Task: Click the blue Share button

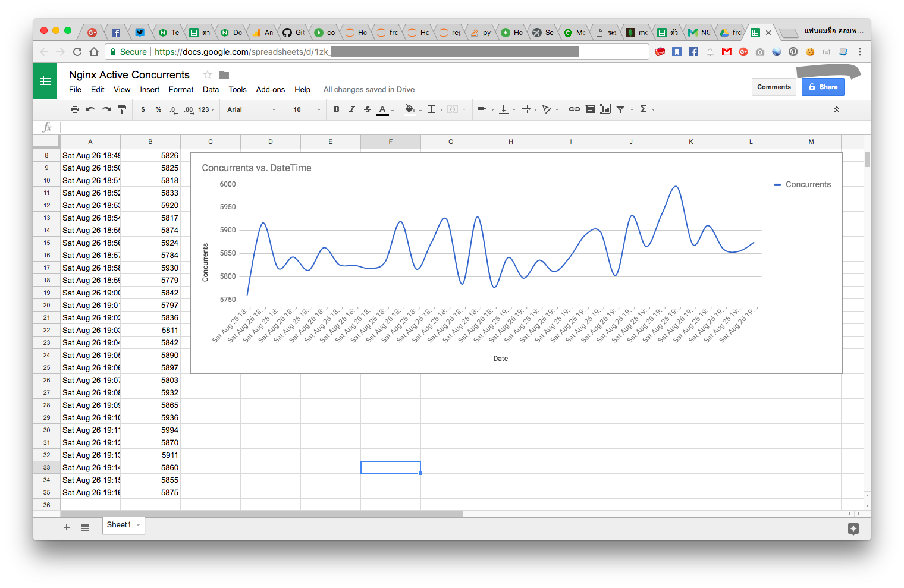Action: pyautogui.click(x=823, y=87)
